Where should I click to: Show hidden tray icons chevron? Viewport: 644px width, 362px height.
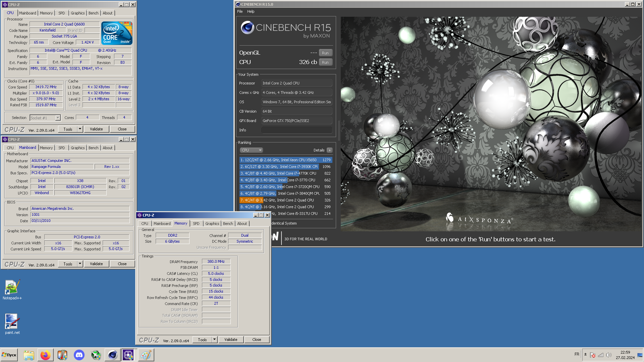[585, 355]
